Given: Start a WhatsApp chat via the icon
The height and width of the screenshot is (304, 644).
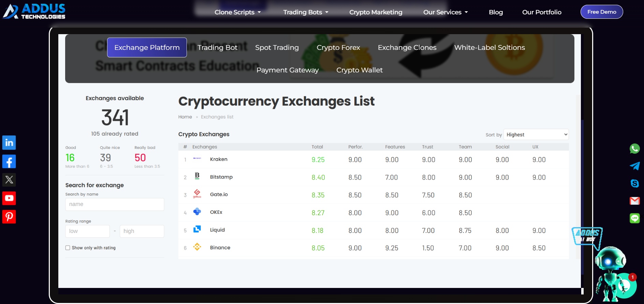Looking at the screenshot, I should click(x=634, y=149).
